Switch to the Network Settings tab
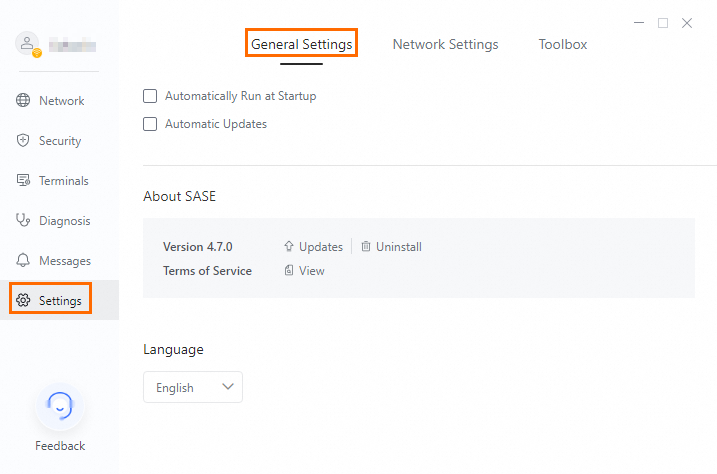The height and width of the screenshot is (474, 717). (445, 45)
